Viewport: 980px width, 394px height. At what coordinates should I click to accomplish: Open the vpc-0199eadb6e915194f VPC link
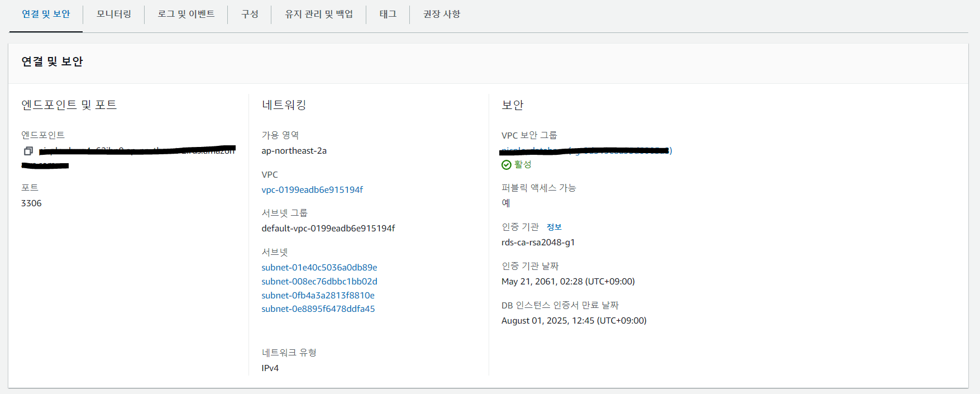pyautogui.click(x=312, y=190)
